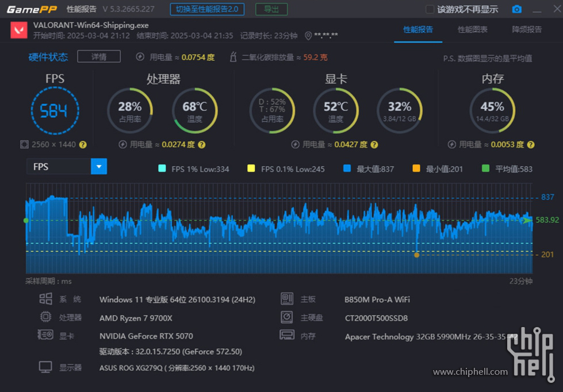Screen dimensions: 563x392
Task: Click the text AMD Ryzen 7 9700X
Action: tap(136, 318)
